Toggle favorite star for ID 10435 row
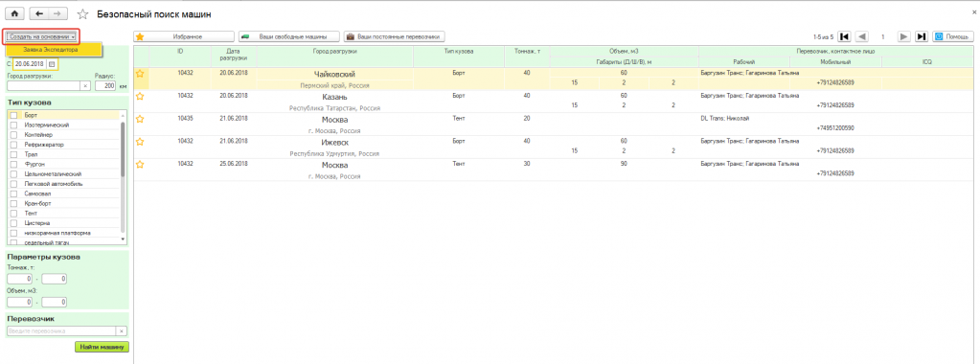The width and height of the screenshot is (980, 364). coord(140,119)
